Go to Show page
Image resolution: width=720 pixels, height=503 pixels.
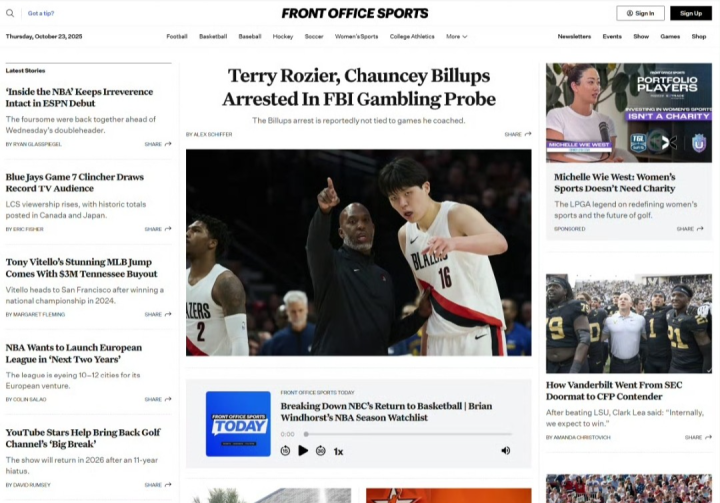(x=641, y=36)
